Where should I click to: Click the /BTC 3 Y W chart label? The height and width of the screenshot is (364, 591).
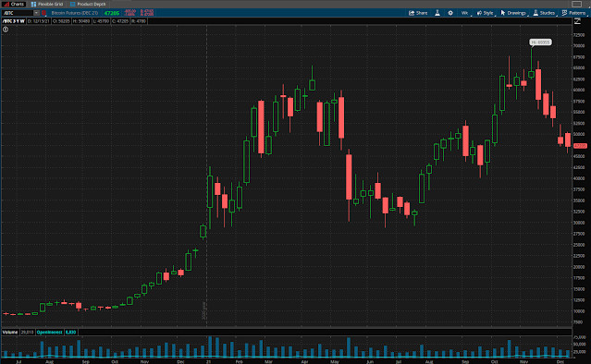14,21
